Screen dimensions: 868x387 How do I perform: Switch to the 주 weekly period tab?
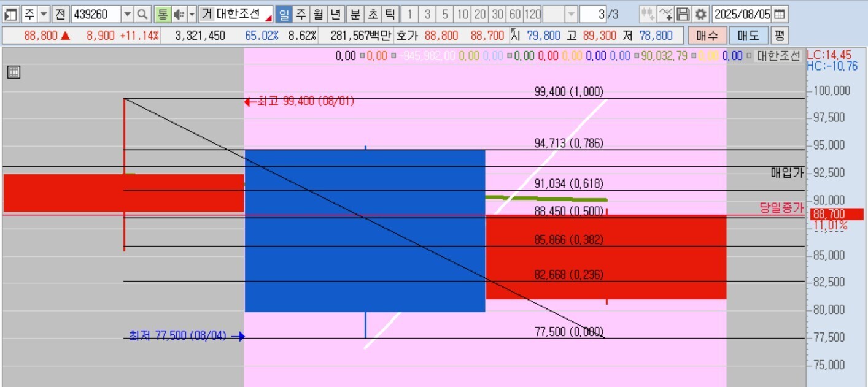point(301,14)
